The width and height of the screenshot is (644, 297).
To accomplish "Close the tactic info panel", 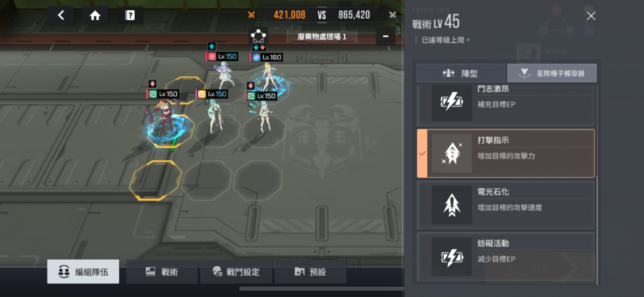I will [x=591, y=16].
